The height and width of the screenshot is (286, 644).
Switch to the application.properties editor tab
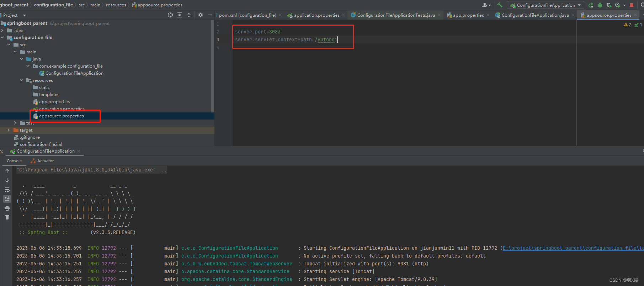tap(314, 15)
